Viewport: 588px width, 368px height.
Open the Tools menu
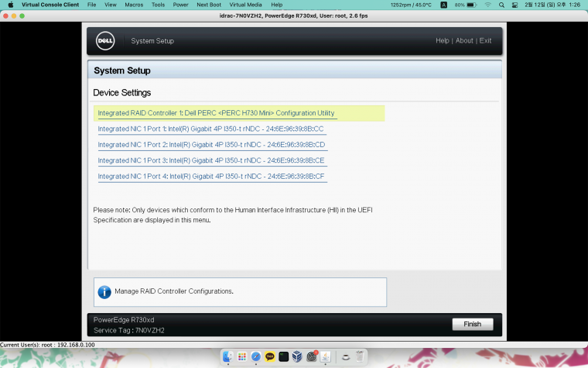(x=158, y=5)
